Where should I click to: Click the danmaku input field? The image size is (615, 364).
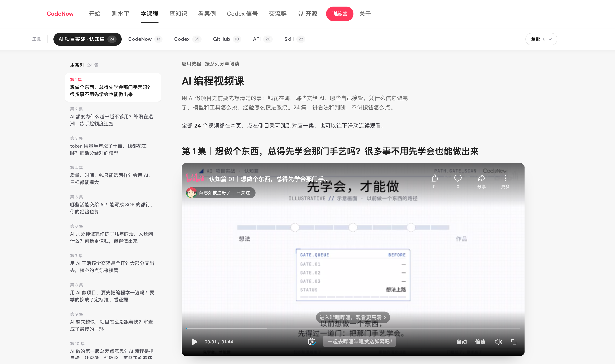pos(359,341)
